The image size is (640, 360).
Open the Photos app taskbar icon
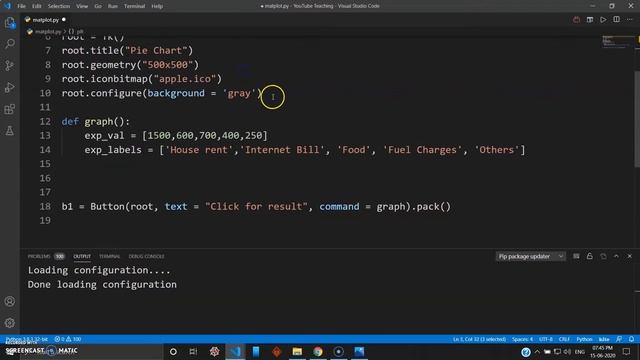(x=359, y=351)
